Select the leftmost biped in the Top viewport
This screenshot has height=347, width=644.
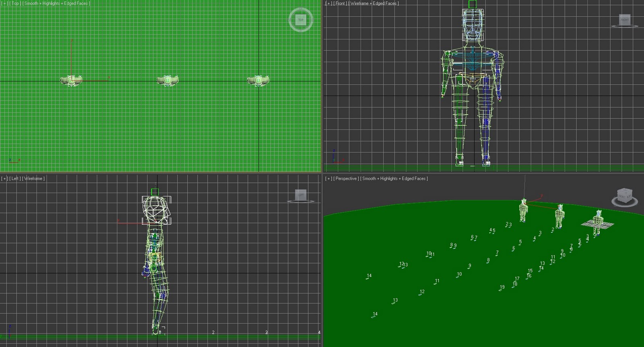(x=72, y=80)
